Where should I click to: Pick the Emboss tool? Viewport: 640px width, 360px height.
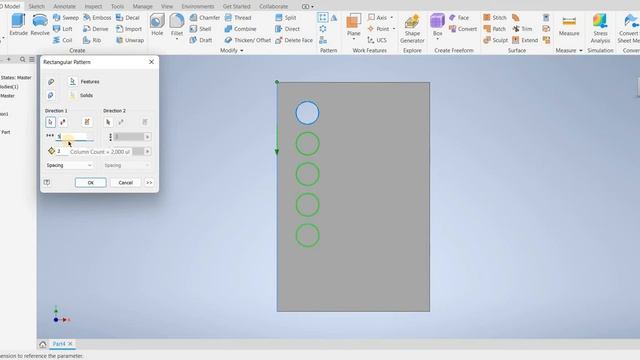coord(97,18)
